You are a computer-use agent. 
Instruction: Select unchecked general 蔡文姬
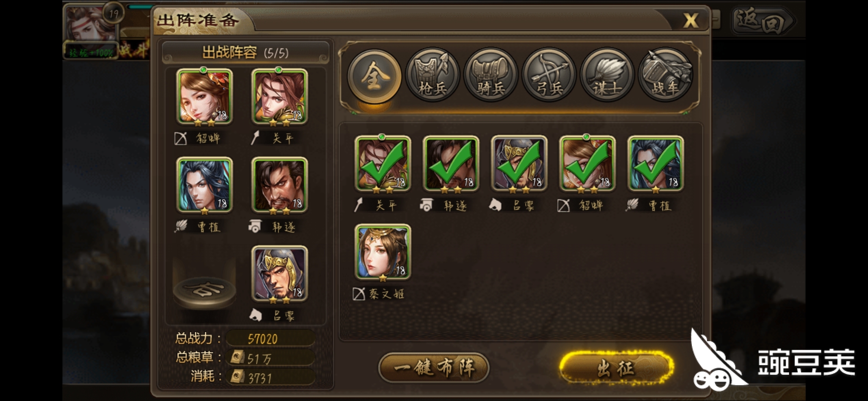click(x=383, y=252)
